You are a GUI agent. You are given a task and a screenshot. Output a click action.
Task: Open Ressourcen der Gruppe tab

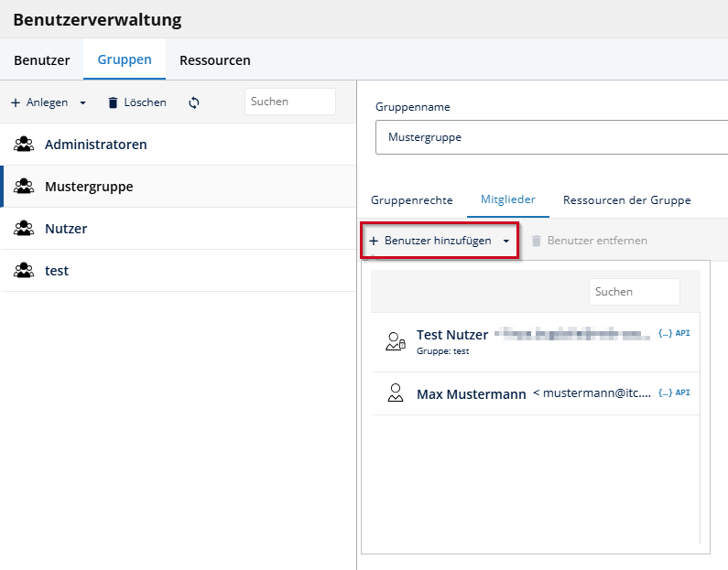(x=626, y=199)
